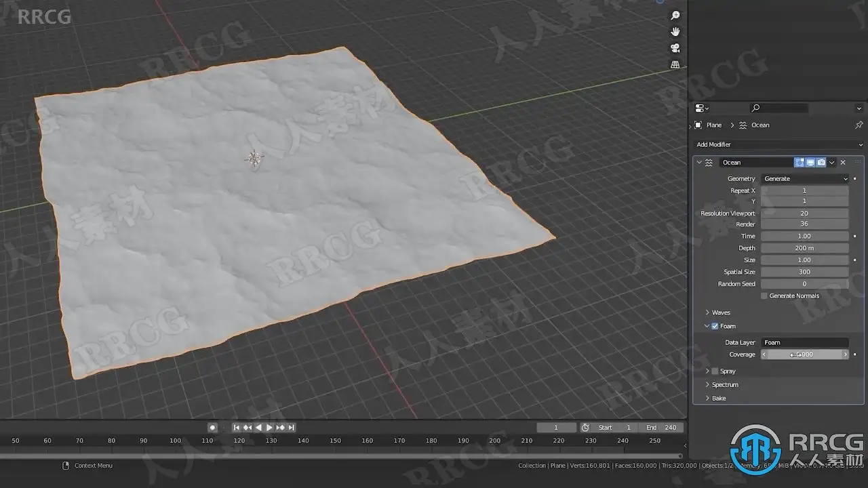868x488 pixels.
Task: Click the Spatial Size field
Action: click(805, 272)
